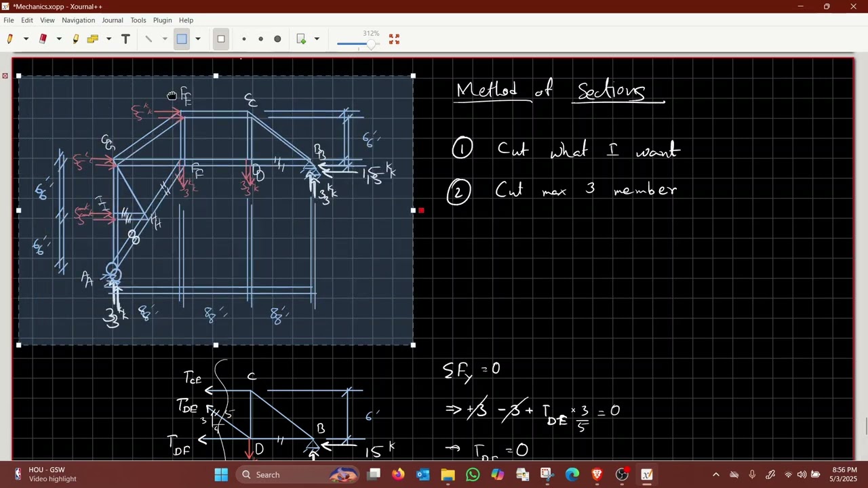
Task: Choose the thick line thickness dot
Action: pos(277,39)
